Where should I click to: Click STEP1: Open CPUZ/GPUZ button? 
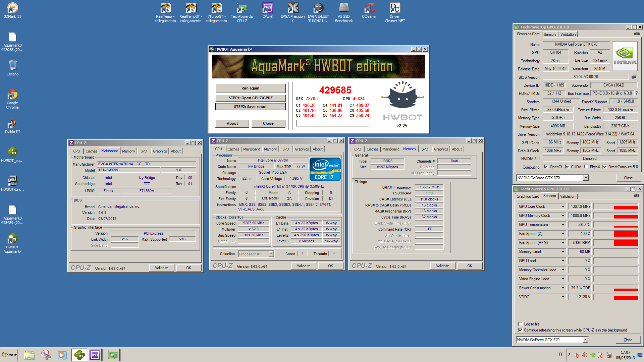[x=250, y=98]
